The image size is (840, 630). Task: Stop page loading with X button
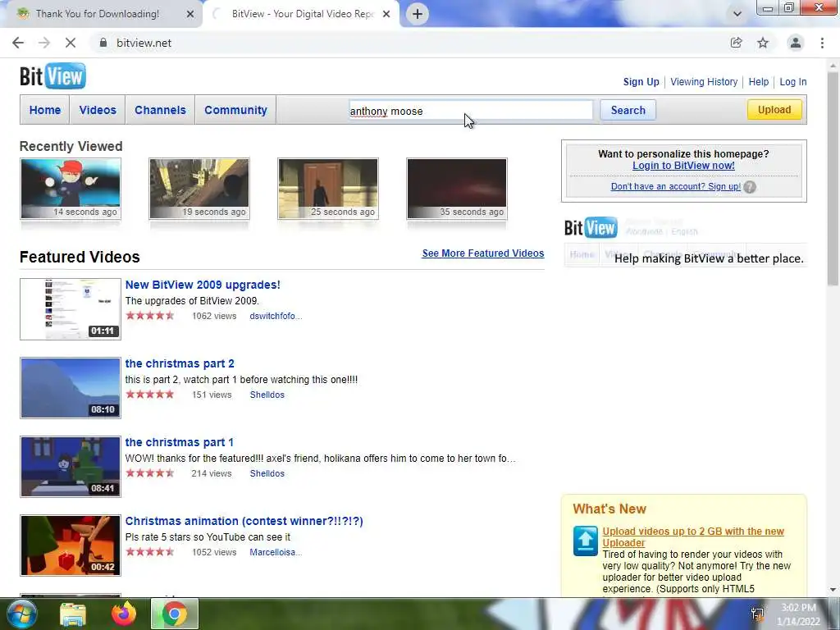click(71, 43)
